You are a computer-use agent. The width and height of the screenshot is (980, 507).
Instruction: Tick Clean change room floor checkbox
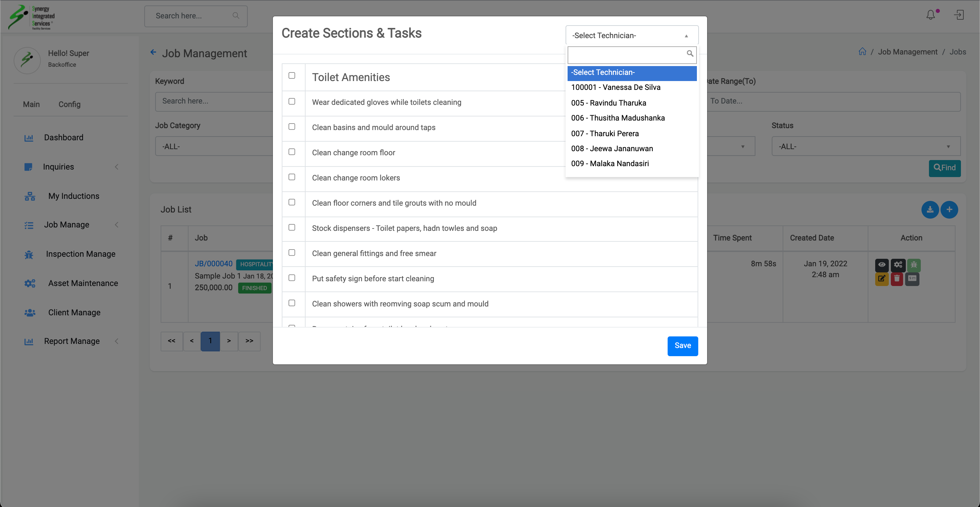(x=292, y=152)
